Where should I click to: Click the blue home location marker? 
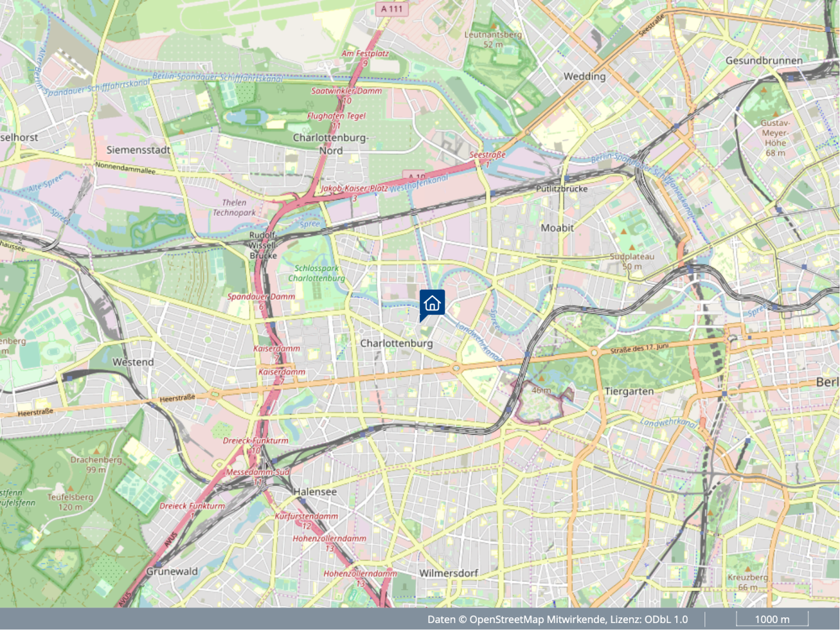coord(432,304)
